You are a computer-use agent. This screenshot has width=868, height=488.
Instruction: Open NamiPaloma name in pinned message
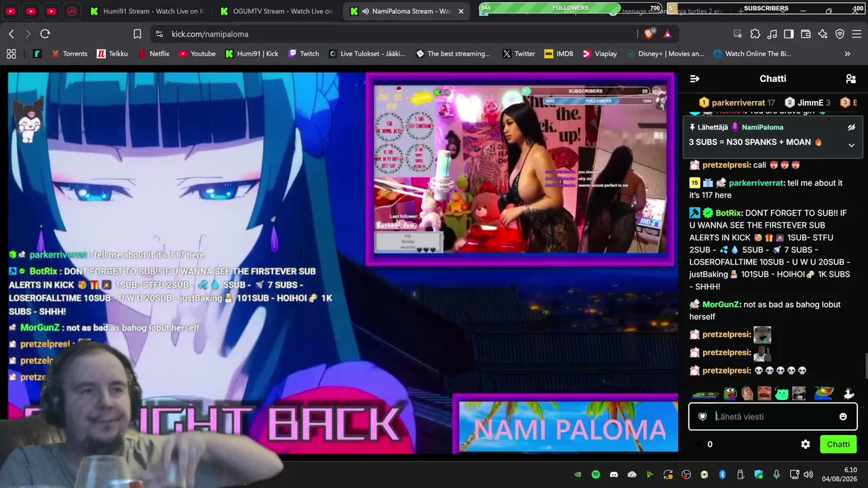click(x=762, y=127)
